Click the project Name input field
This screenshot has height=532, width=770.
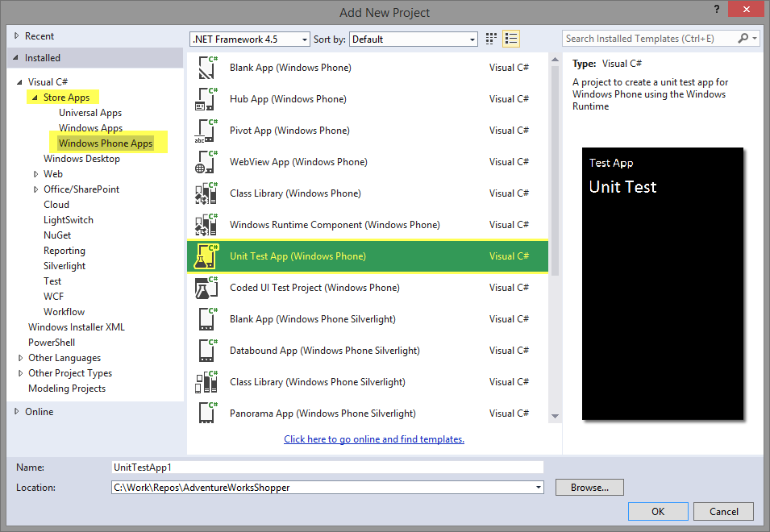click(x=327, y=468)
